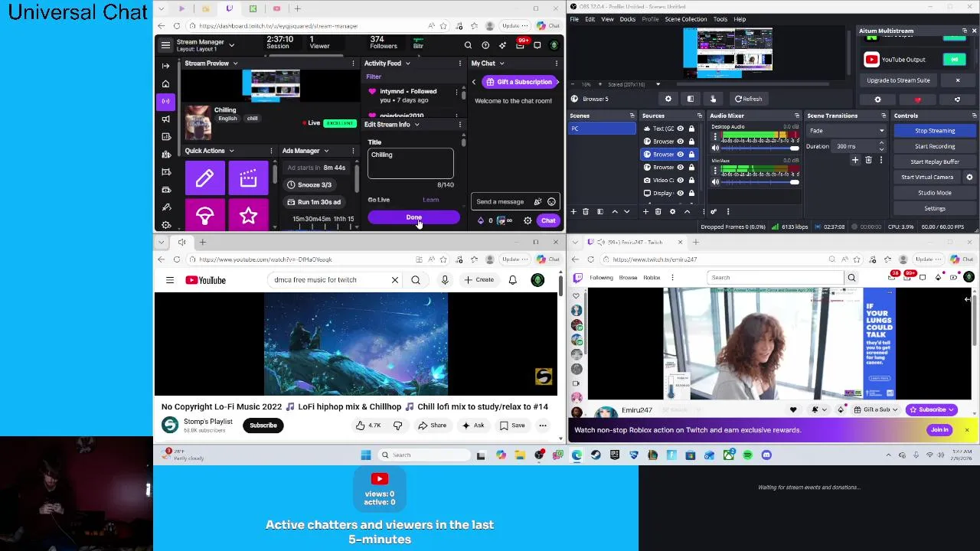Open the emote picker in My Chat
Viewport: 980px width, 551px height.
(x=551, y=202)
